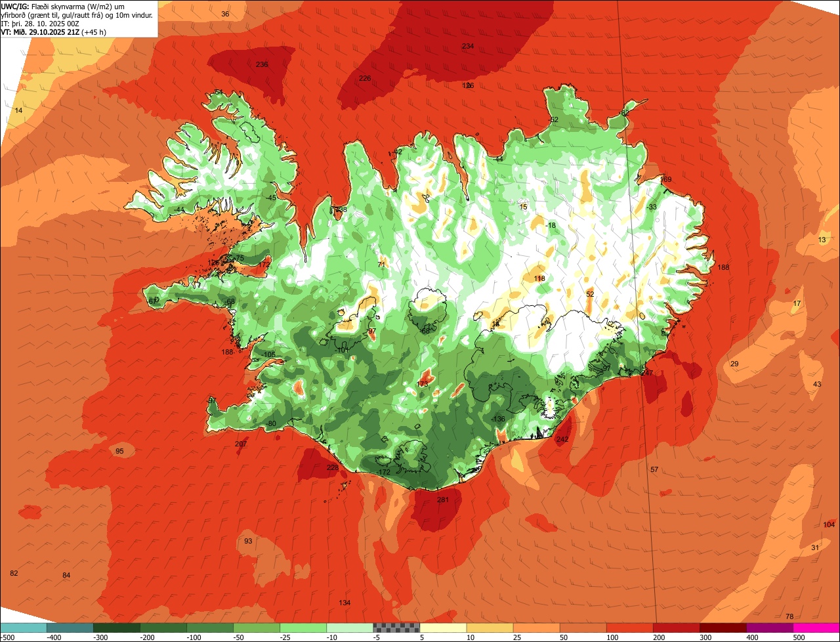Image resolution: width=840 pixels, height=642 pixels.
Task: Click the flux value 29 in the eastern sea
Action: 734,364
